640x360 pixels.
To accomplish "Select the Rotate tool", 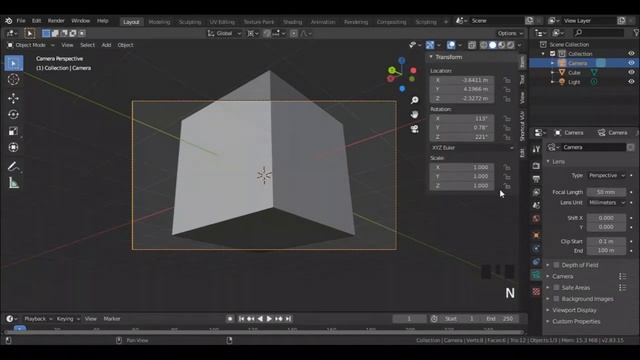I will [x=13, y=115].
